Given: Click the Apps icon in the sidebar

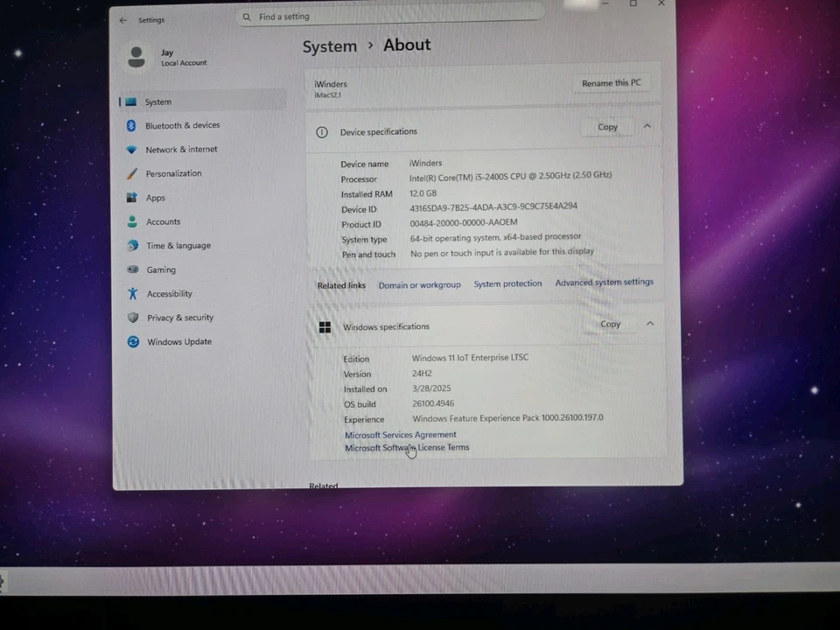Looking at the screenshot, I should click(x=132, y=198).
